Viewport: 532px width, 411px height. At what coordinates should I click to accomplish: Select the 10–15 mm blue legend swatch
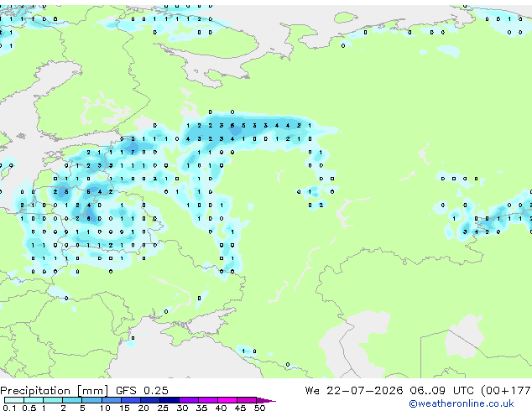111,400
